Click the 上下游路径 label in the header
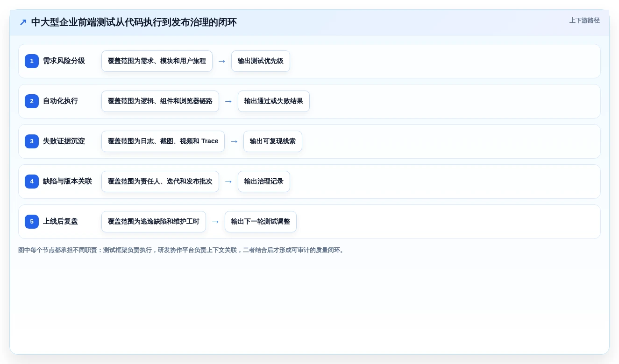 (x=584, y=21)
